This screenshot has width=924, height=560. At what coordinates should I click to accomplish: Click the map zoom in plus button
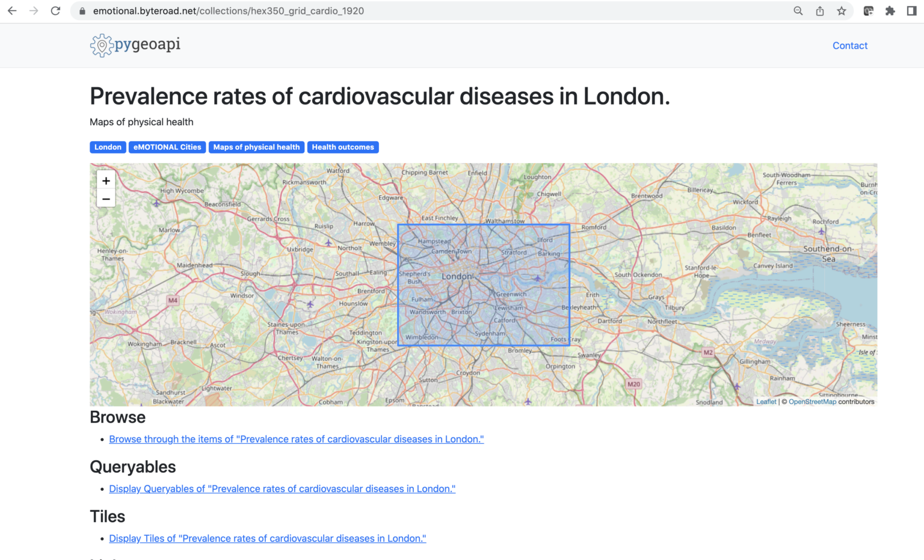106,180
